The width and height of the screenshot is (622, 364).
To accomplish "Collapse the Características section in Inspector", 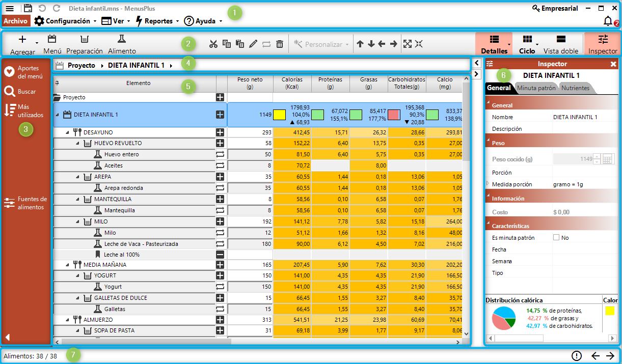I will (488, 223).
